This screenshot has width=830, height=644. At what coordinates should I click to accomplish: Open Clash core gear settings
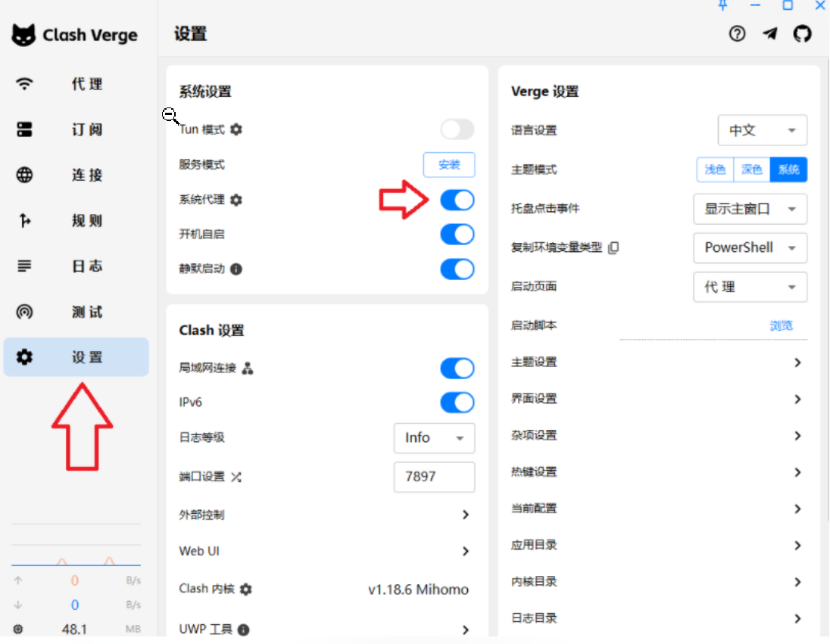tap(245, 589)
